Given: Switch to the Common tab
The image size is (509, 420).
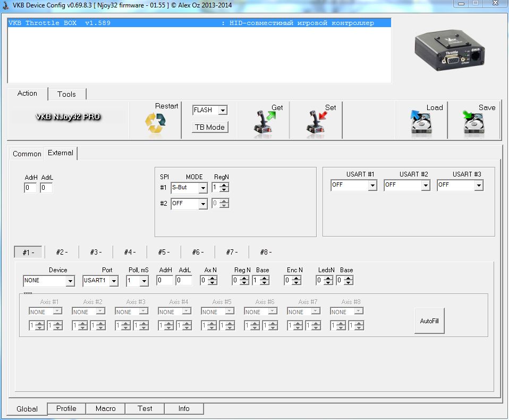Looking at the screenshot, I should click(27, 154).
